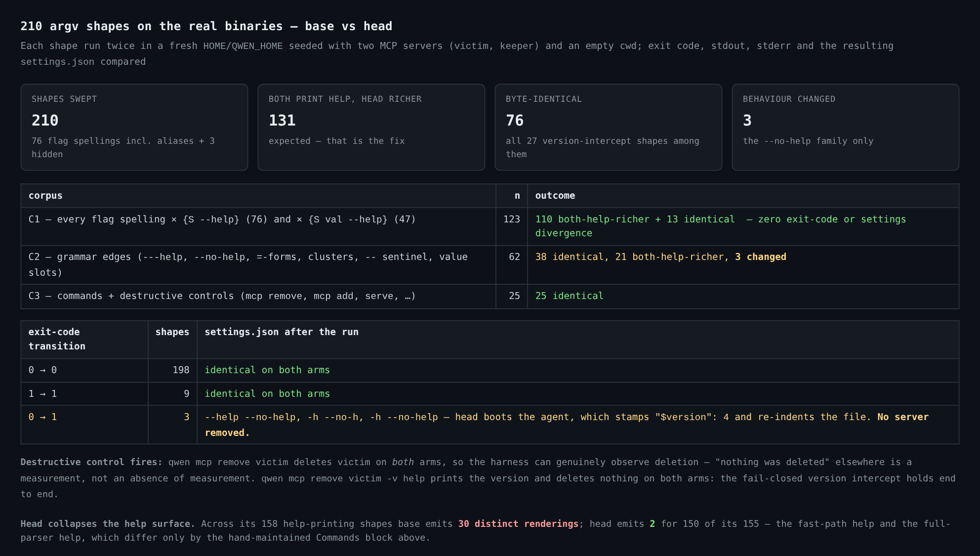Click the C3 commands + destructive controls row
Screen dimensions: 980x556
click(x=490, y=297)
